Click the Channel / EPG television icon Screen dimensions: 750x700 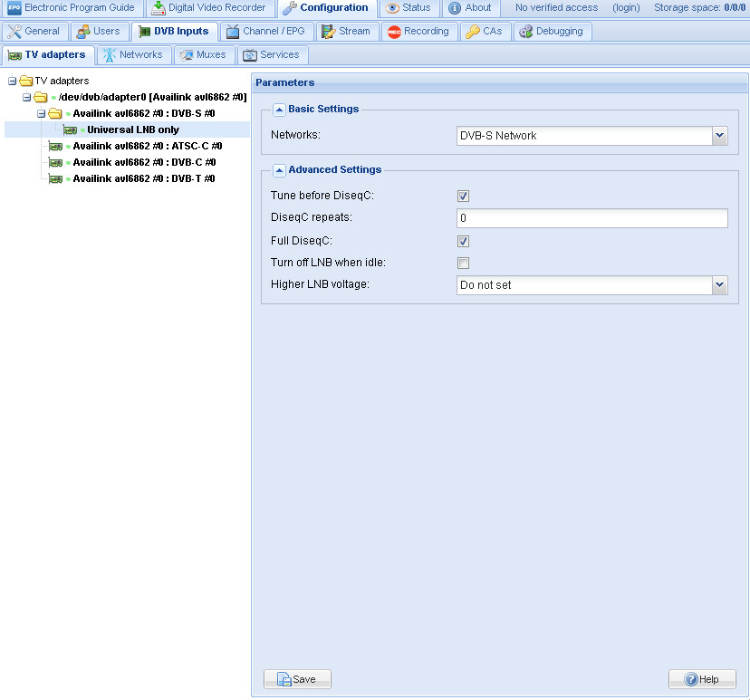(x=233, y=32)
